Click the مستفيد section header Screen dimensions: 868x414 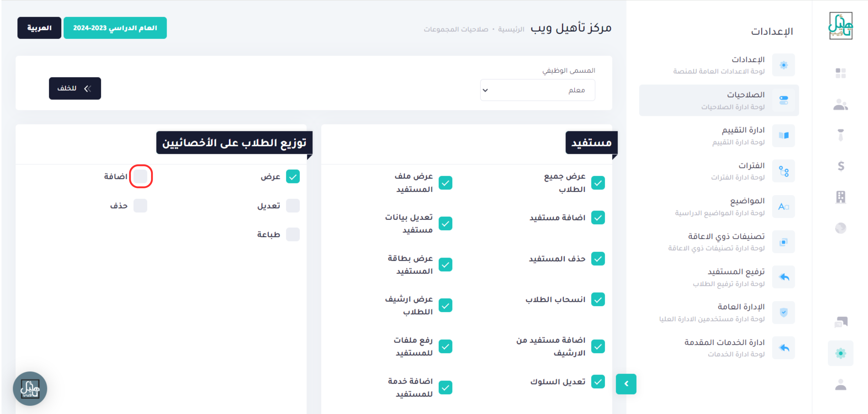coord(591,143)
